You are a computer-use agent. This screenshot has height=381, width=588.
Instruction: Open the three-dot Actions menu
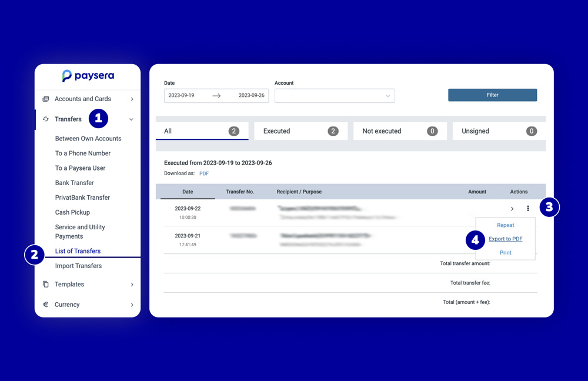click(527, 208)
